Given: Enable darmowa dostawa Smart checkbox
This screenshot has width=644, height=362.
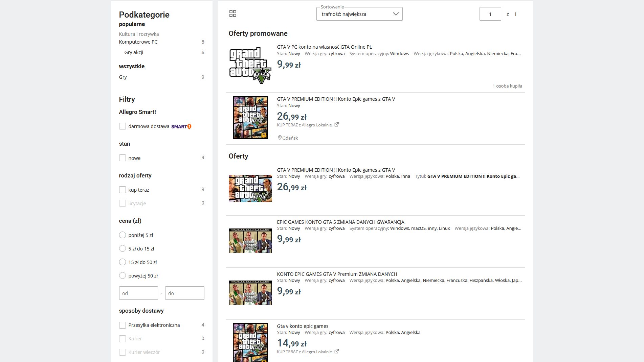Looking at the screenshot, I should (123, 126).
